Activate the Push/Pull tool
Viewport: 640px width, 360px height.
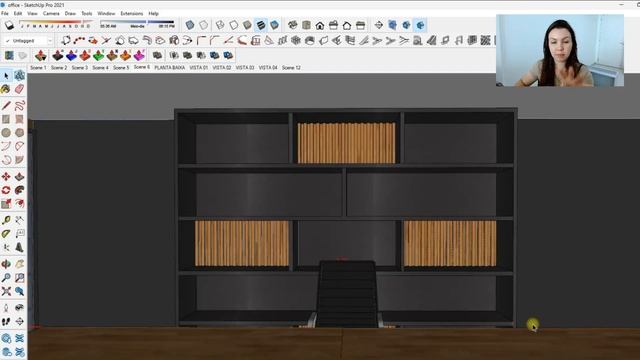[19, 176]
